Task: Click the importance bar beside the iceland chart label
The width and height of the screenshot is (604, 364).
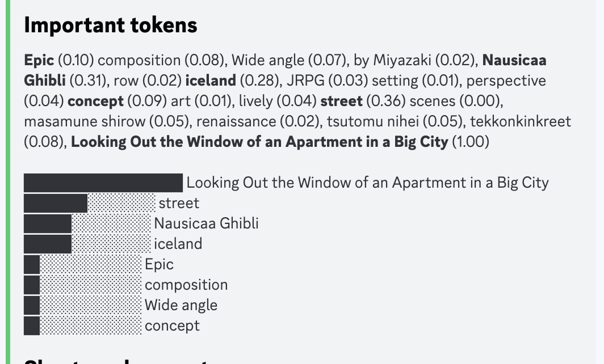Action: (48, 244)
